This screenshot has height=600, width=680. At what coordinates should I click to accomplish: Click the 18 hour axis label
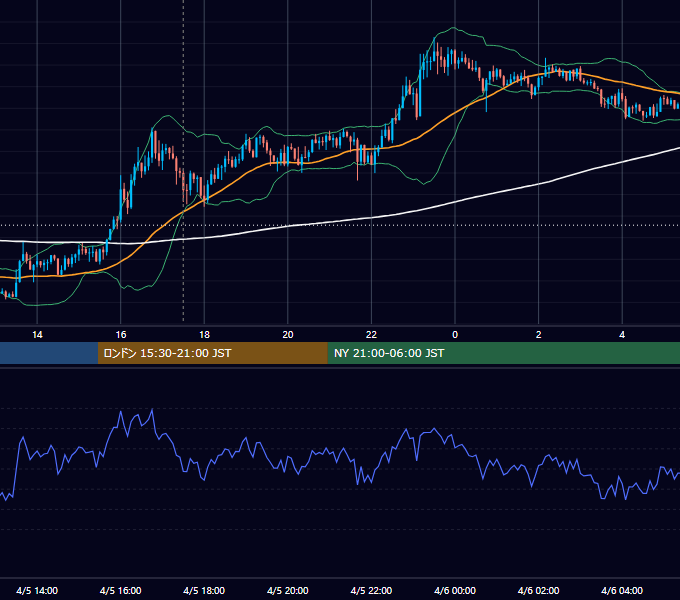204,335
